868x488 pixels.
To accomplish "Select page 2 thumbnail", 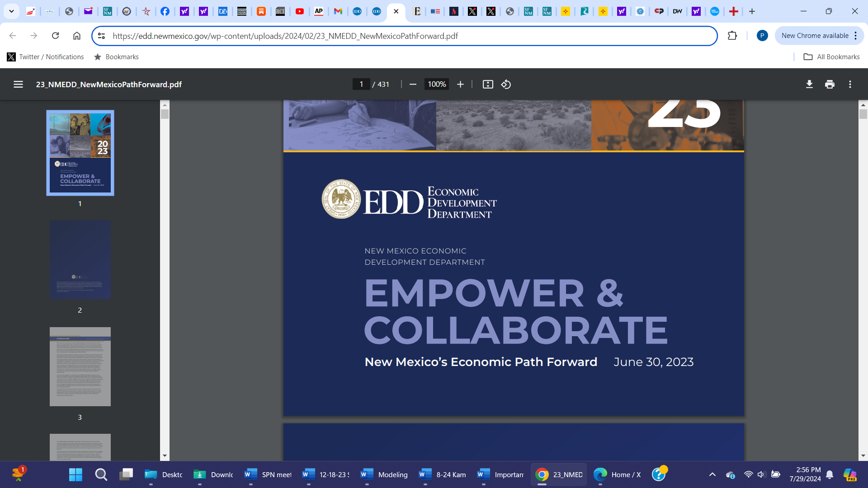I will click(80, 259).
